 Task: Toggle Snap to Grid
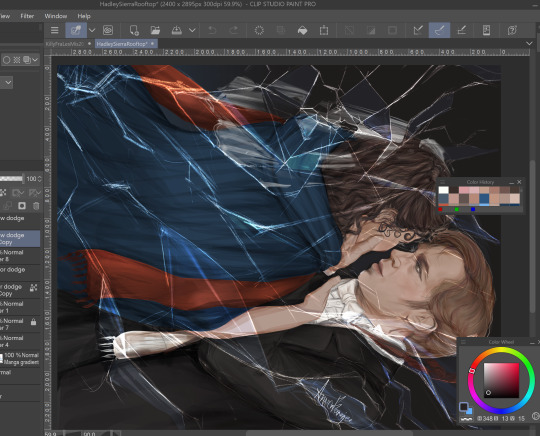[x=461, y=30]
